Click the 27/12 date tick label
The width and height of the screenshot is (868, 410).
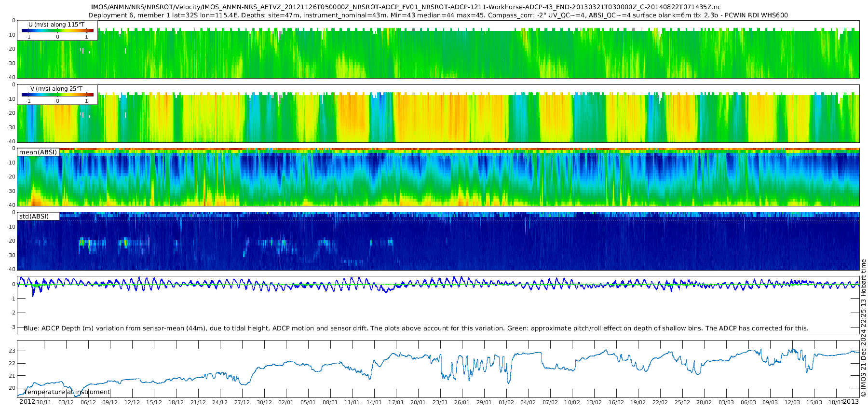pos(242,402)
